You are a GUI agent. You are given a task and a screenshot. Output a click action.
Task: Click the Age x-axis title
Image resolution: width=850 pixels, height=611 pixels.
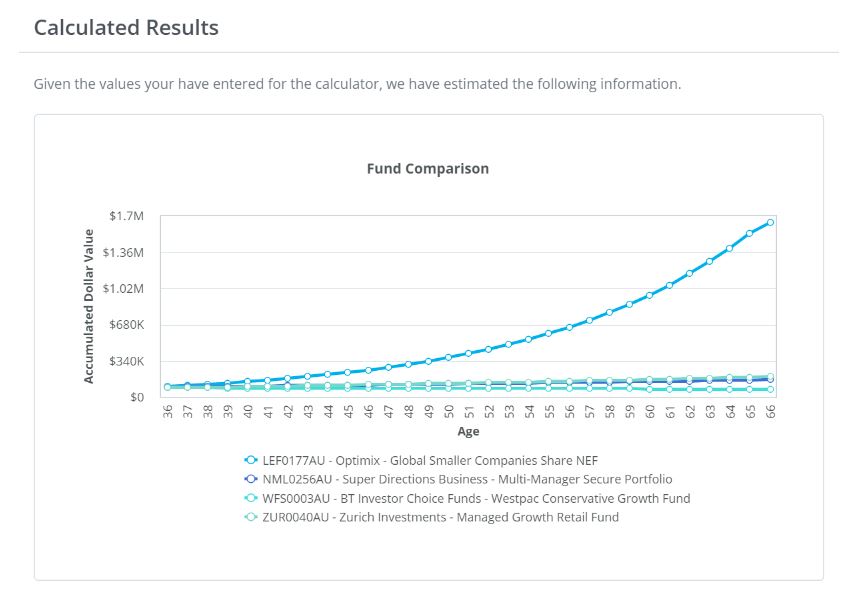pyautogui.click(x=468, y=432)
